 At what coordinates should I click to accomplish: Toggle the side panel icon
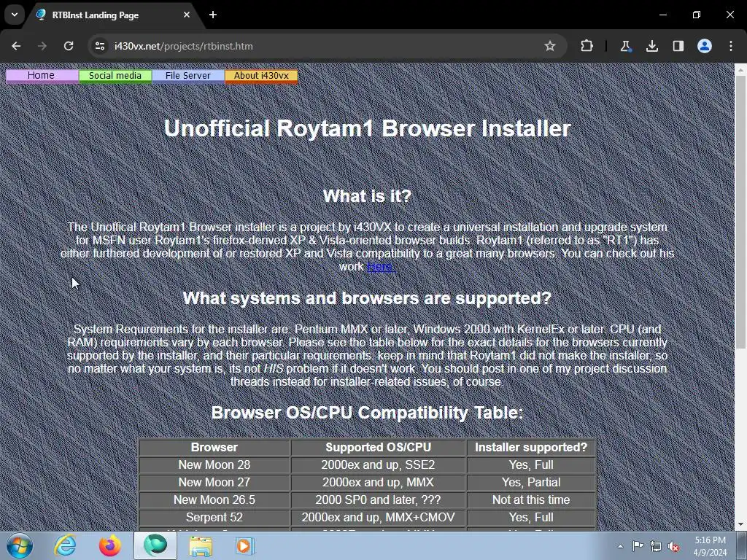click(x=678, y=46)
